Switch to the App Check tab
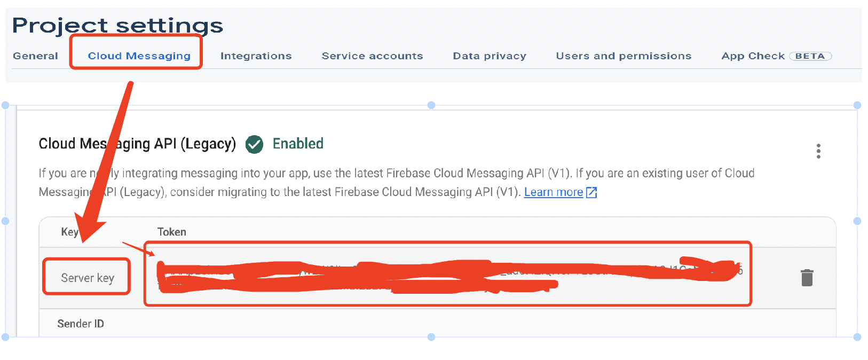 point(753,56)
